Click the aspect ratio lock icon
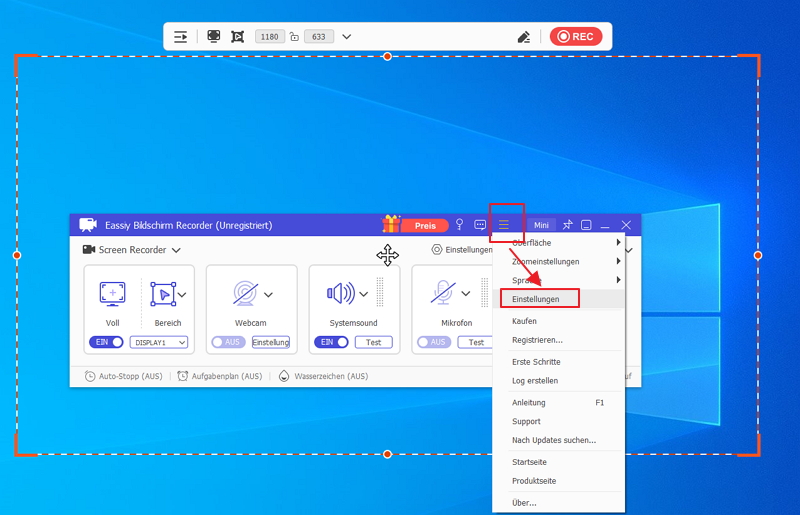 click(x=294, y=36)
